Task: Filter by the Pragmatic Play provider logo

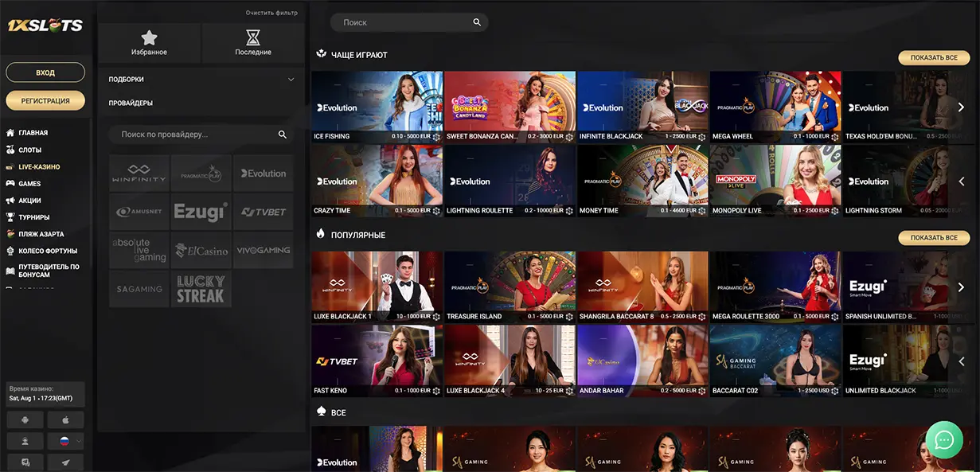Action: (x=201, y=174)
